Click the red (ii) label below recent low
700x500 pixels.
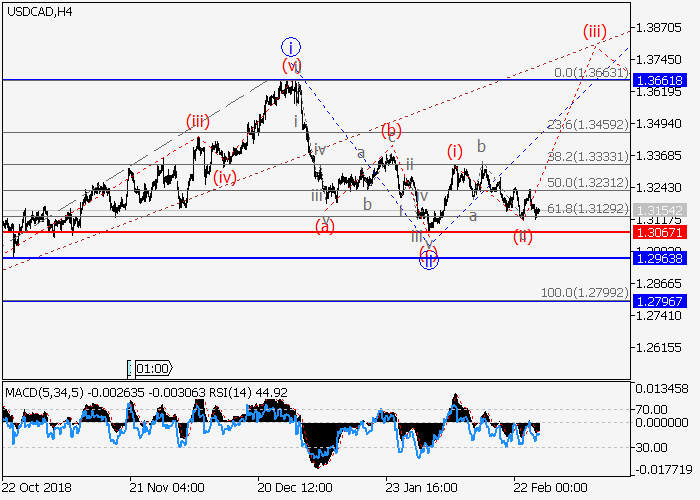(x=523, y=236)
